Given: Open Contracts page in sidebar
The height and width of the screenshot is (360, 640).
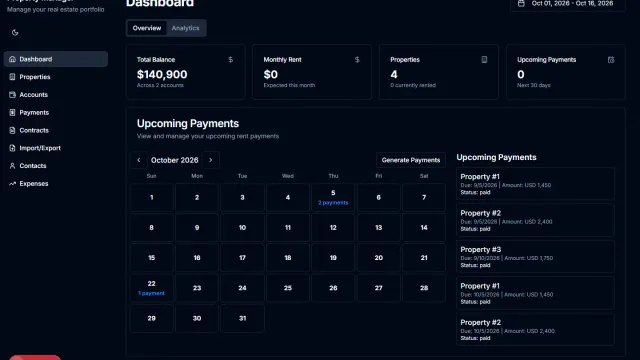Looking at the screenshot, I should (x=56, y=130).
